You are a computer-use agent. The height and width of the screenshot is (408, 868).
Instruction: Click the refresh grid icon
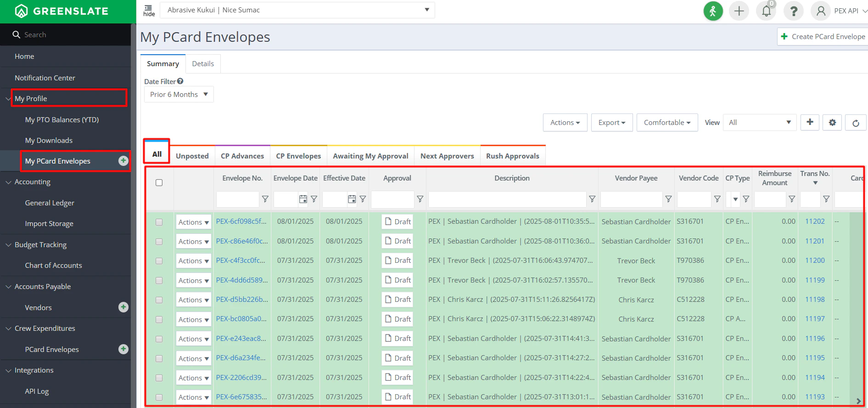click(x=856, y=123)
